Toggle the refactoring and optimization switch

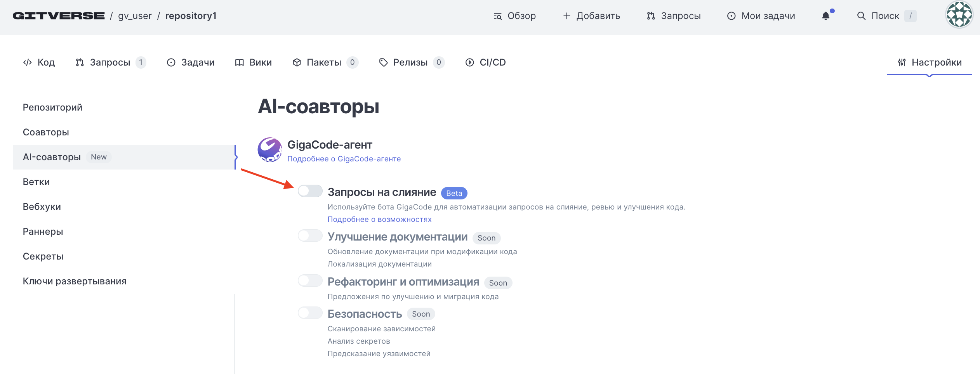click(x=310, y=280)
